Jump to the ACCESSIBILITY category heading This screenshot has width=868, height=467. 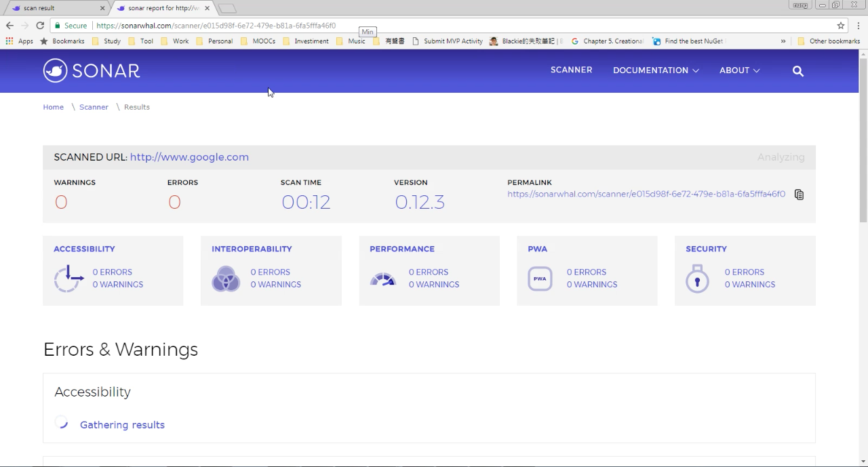pos(84,249)
